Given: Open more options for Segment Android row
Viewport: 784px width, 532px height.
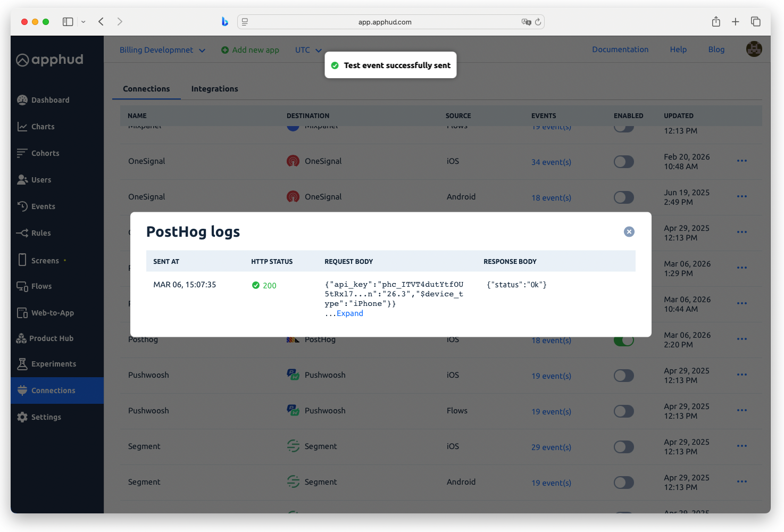Looking at the screenshot, I should point(742,481).
